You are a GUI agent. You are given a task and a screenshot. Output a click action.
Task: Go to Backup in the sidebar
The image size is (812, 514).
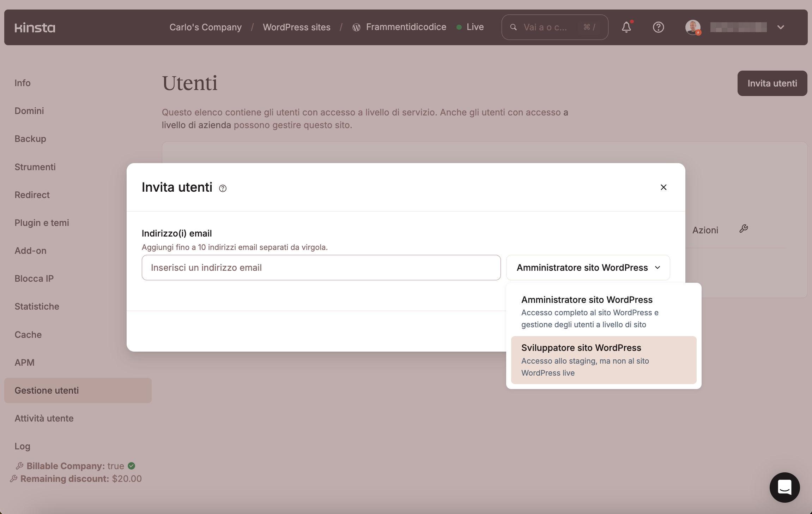pyautogui.click(x=30, y=139)
